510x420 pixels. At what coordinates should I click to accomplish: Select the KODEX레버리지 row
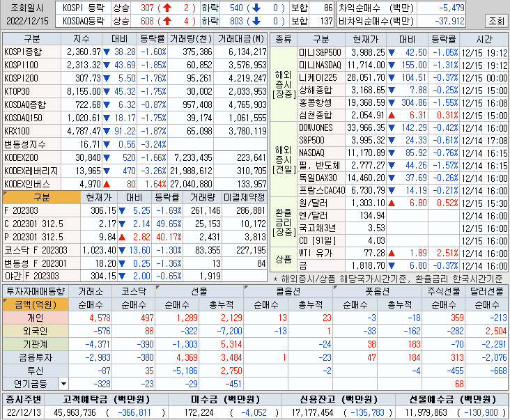pyautogui.click(x=135, y=171)
